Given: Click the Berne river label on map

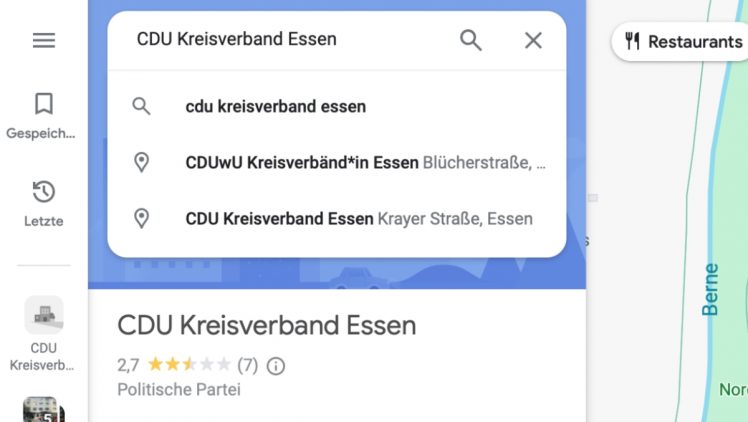Looking at the screenshot, I should [711, 290].
